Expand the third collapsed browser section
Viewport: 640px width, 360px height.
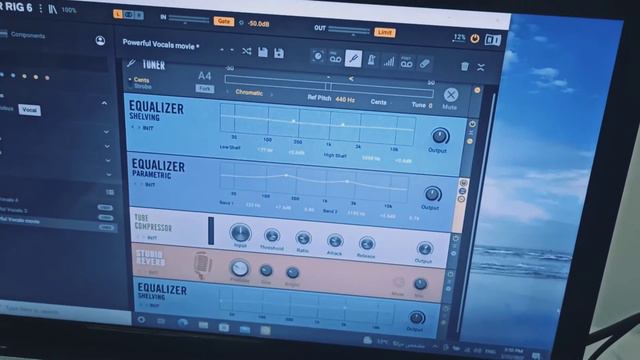[x=108, y=160]
